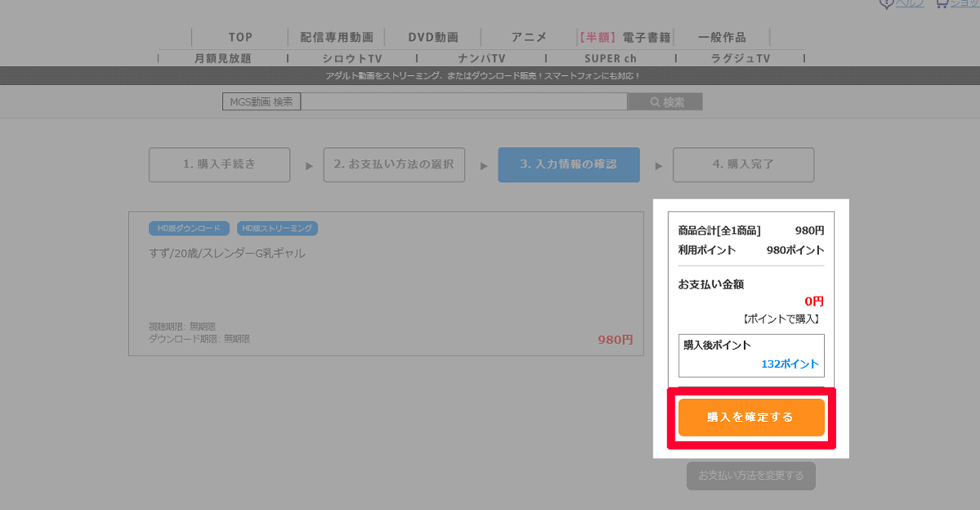Open the アニメ category

pos(529,38)
